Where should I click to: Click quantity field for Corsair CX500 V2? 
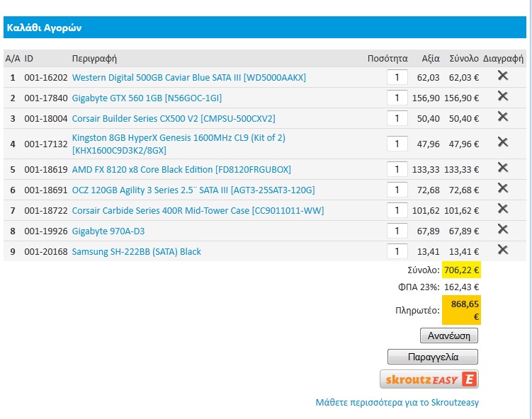pos(397,119)
